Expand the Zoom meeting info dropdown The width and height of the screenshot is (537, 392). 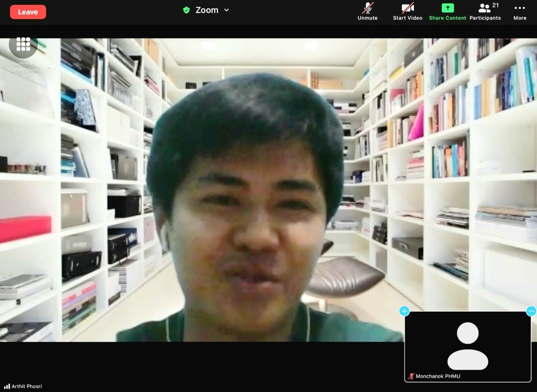[x=226, y=10]
